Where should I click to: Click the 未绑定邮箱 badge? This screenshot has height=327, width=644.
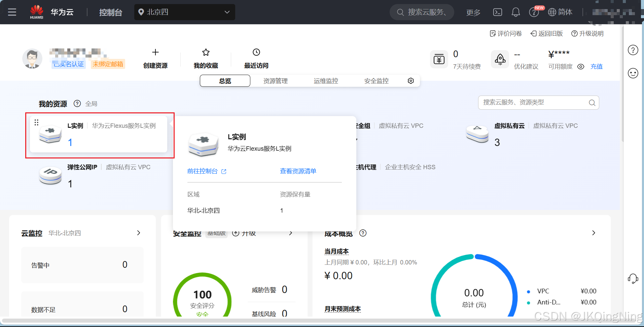click(108, 64)
